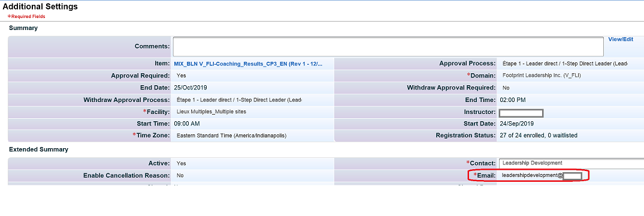The image size is (644, 216).
Task: Open the MIX_BLN V_FLI-Coaching_Results item link
Action: 248,64
